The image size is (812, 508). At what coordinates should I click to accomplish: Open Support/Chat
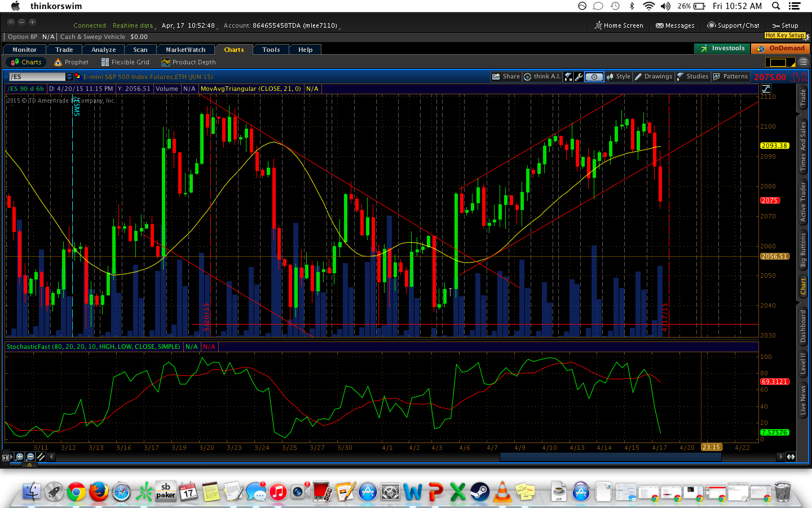[733, 25]
